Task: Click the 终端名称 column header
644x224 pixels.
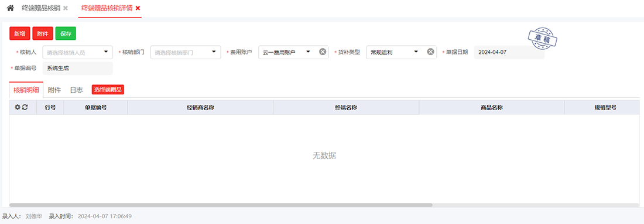Action: (x=346, y=107)
